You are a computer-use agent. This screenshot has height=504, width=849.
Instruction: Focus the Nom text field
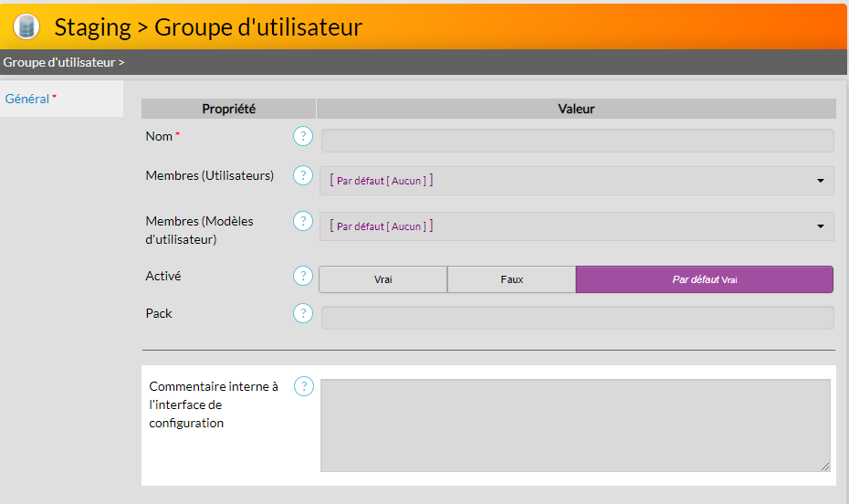tap(577, 141)
